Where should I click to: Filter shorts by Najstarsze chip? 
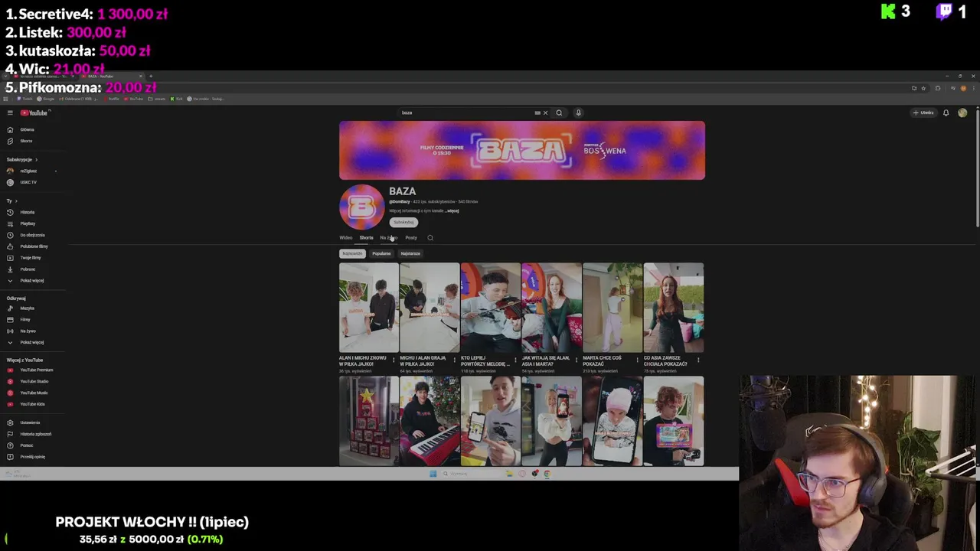(x=410, y=253)
